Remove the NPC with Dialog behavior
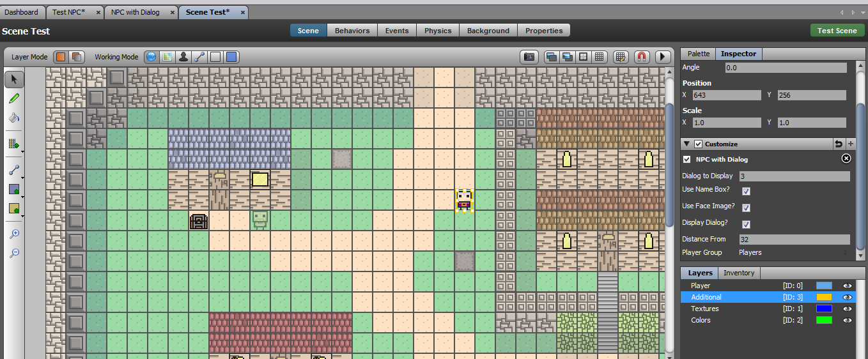This screenshot has height=359, width=868. [x=846, y=159]
